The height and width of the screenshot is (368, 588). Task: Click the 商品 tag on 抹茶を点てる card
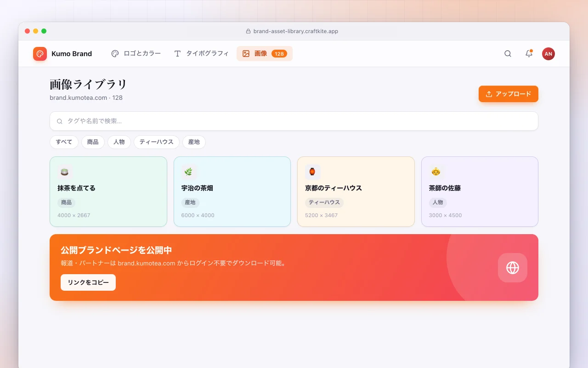pos(67,202)
